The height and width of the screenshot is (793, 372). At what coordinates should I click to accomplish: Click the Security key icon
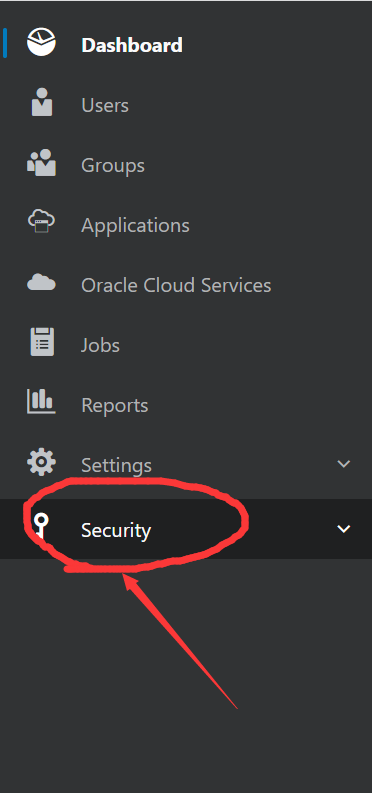pos(41,526)
